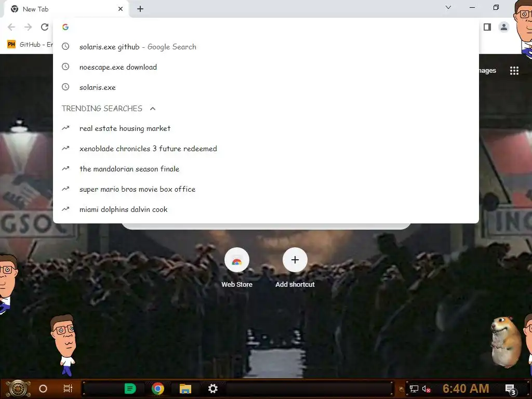Open Task View in the taskbar
Viewport: 532px width, 399px height.
point(68,389)
